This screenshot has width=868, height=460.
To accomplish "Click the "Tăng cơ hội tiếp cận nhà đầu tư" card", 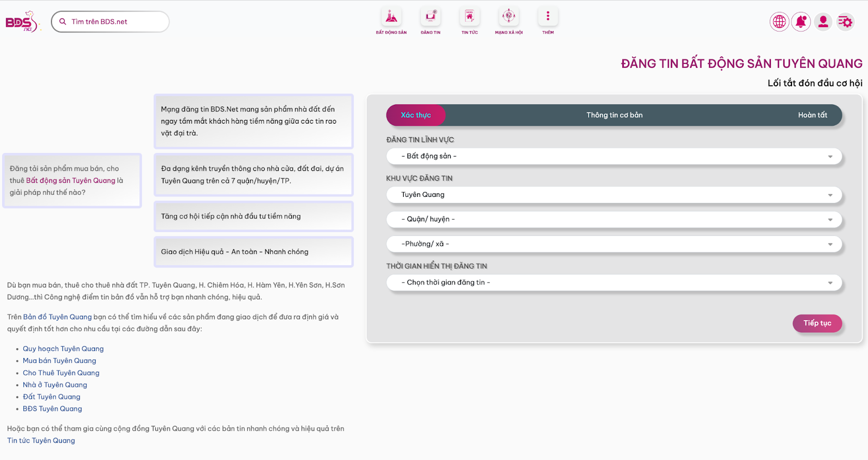I will 253,216.
